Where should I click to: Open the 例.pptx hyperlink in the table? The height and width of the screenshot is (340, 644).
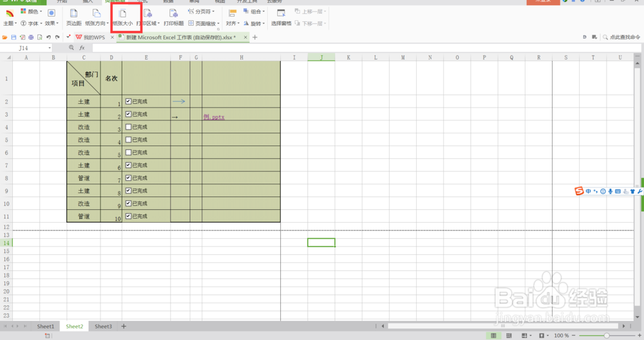click(x=214, y=117)
